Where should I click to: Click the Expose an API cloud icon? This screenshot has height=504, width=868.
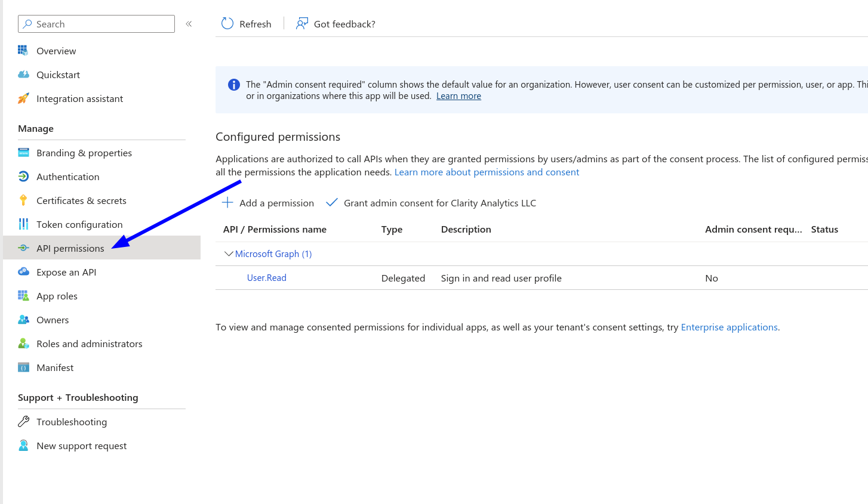tap(23, 272)
